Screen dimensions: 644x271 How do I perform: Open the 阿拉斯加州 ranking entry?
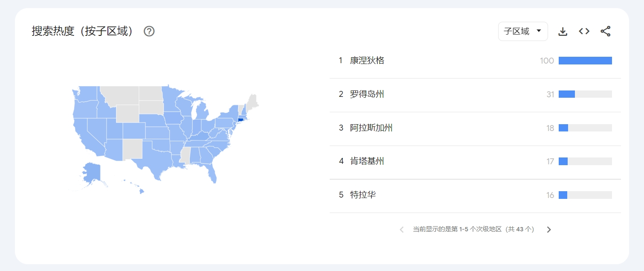pyautogui.click(x=371, y=128)
